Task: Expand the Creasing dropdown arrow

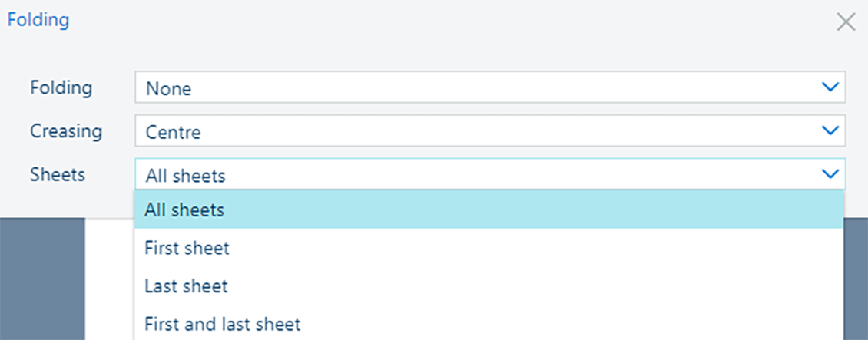Action: (x=830, y=131)
